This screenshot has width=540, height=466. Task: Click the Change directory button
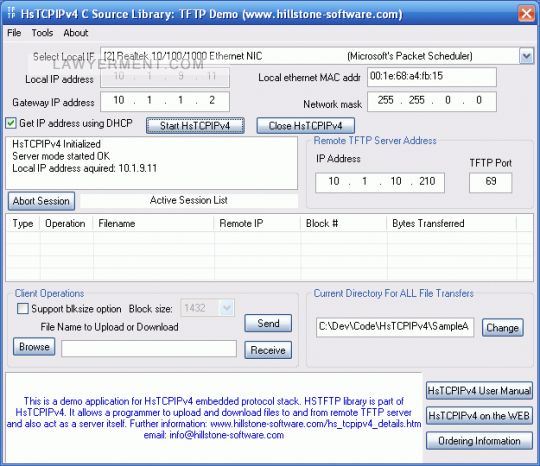pos(502,328)
